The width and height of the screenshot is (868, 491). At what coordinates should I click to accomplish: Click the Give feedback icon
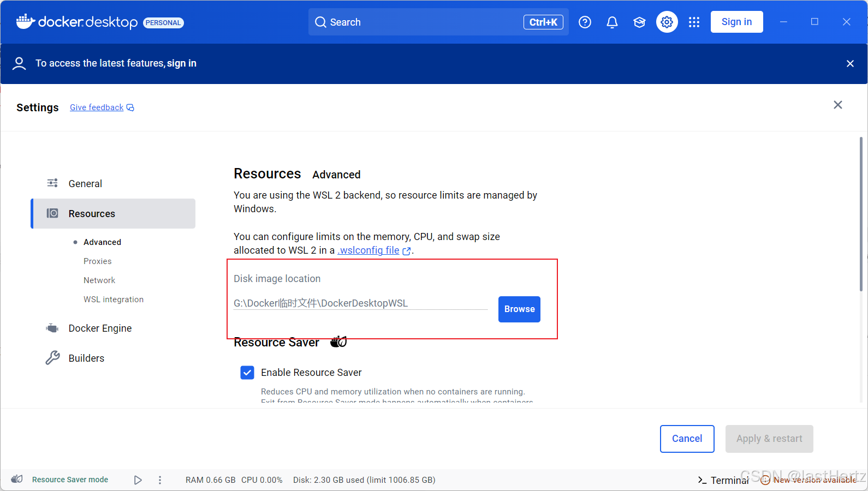click(130, 107)
